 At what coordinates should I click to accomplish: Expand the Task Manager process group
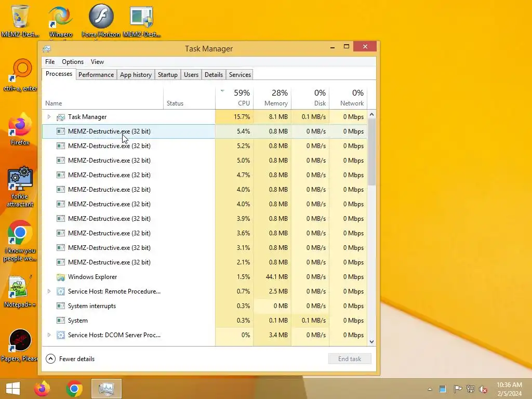click(49, 117)
